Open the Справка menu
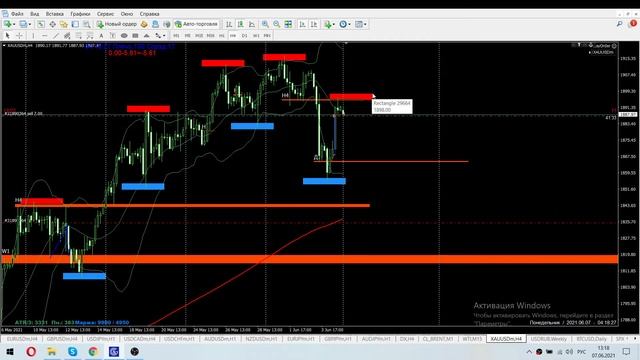Image resolution: width=640 pixels, height=360 pixels. (x=149, y=14)
